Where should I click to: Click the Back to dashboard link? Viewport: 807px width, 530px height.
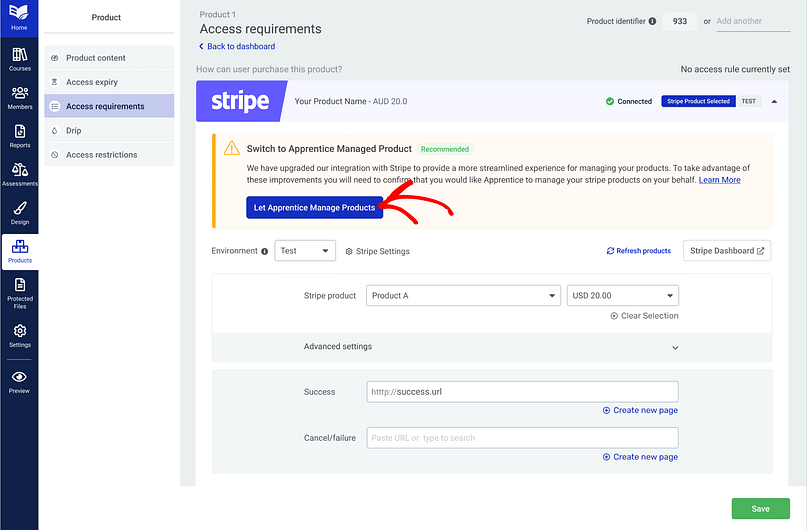pos(237,46)
